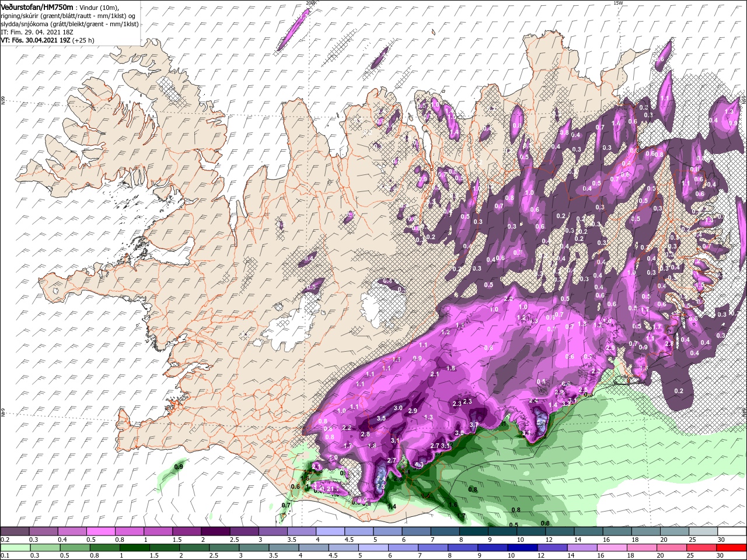Click the 3.5 precipitation value on the map
This screenshot has height=560, width=747.
[x=381, y=418]
